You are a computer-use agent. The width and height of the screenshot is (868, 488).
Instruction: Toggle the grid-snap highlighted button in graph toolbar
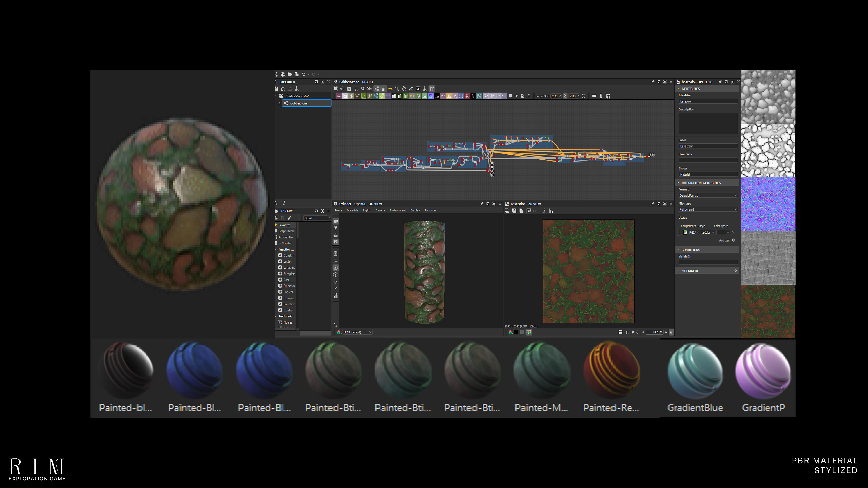pyautogui.click(x=432, y=89)
